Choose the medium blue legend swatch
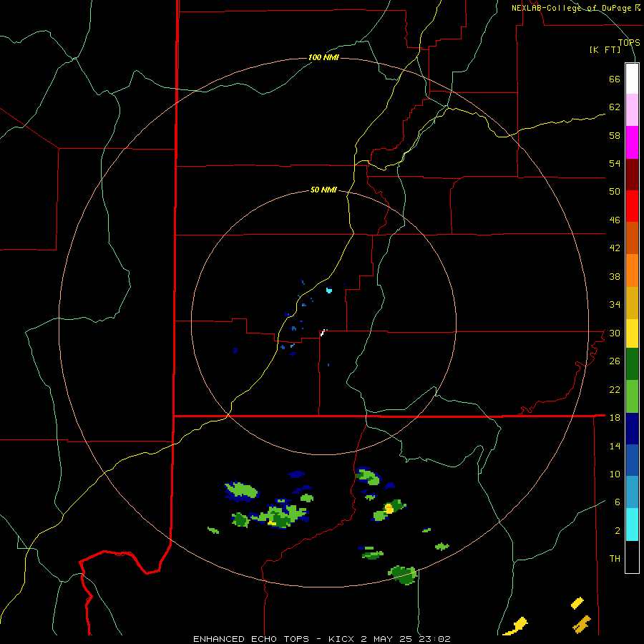The height and width of the screenshot is (644, 644). click(632, 460)
